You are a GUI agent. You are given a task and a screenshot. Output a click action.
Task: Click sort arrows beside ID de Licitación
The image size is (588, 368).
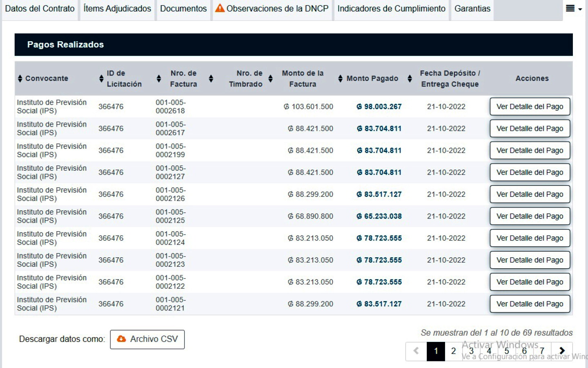coord(101,78)
